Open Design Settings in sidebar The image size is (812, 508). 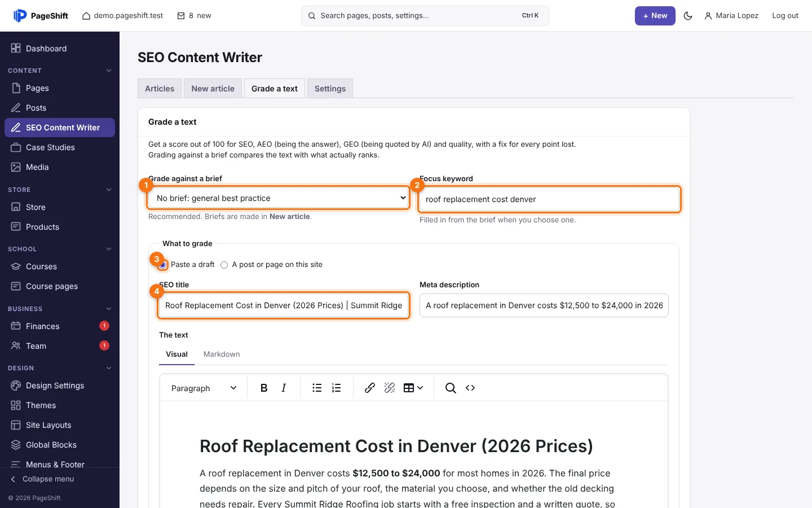coord(60,386)
